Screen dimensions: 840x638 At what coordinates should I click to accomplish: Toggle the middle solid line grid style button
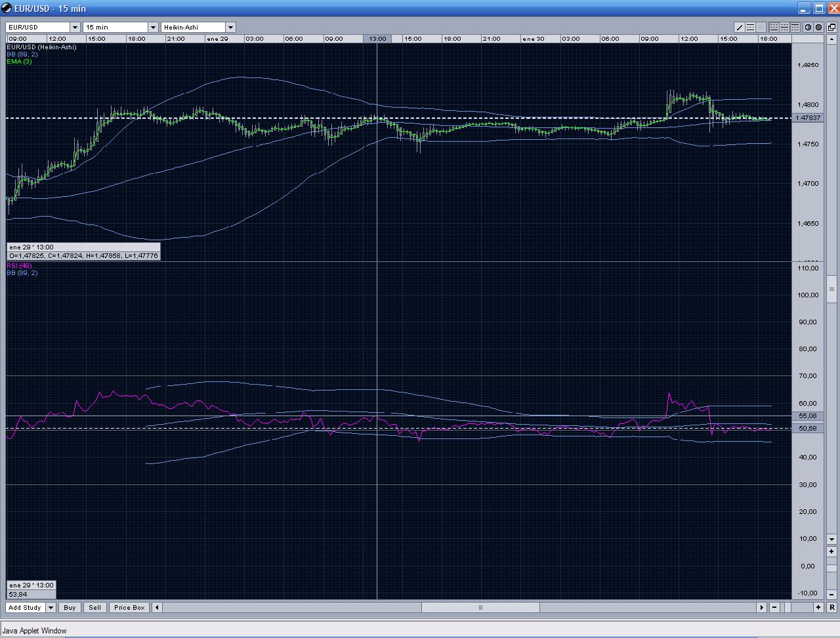pyautogui.click(x=784, y=28)
